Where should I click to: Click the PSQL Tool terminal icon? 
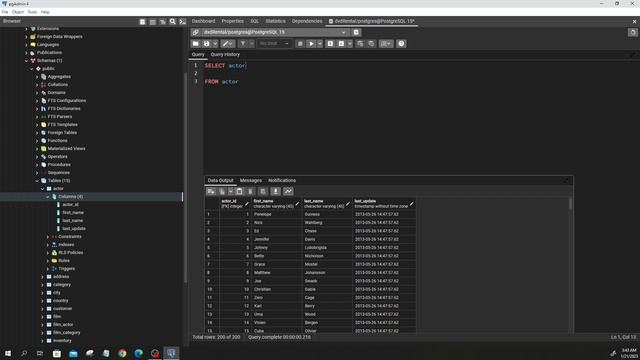point(182,22)
